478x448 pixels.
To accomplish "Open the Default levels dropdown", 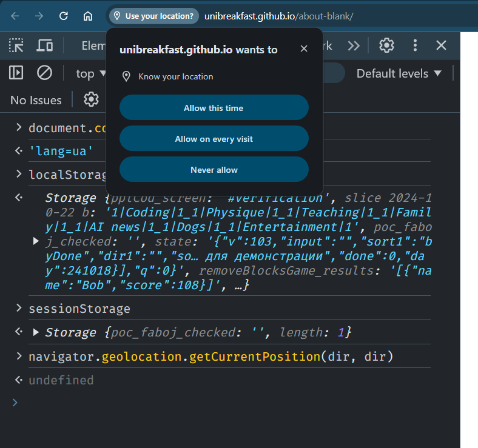I will tap(399, 73).
